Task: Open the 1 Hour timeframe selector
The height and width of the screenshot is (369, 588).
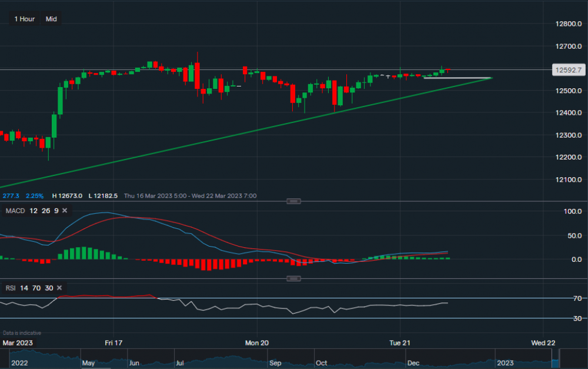Action: pyautogui.click(x=24, y=18)
